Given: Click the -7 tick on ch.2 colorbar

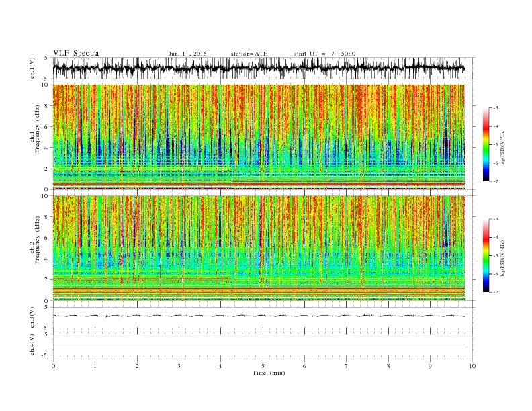Looking at the screenshot, I should tap(496, 292).
